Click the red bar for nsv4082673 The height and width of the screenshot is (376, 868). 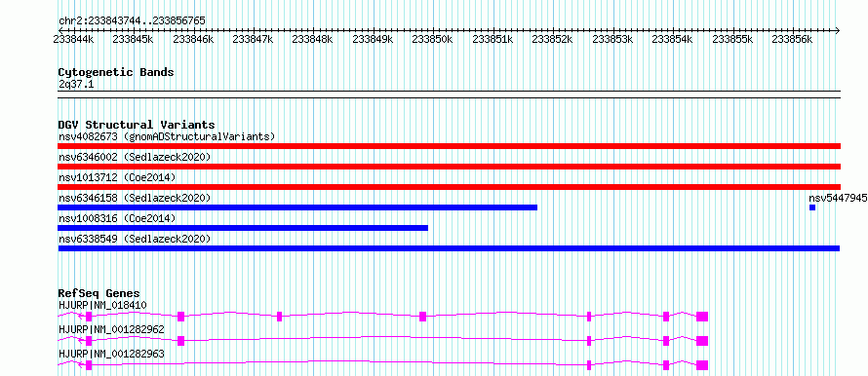click(449, 146)
